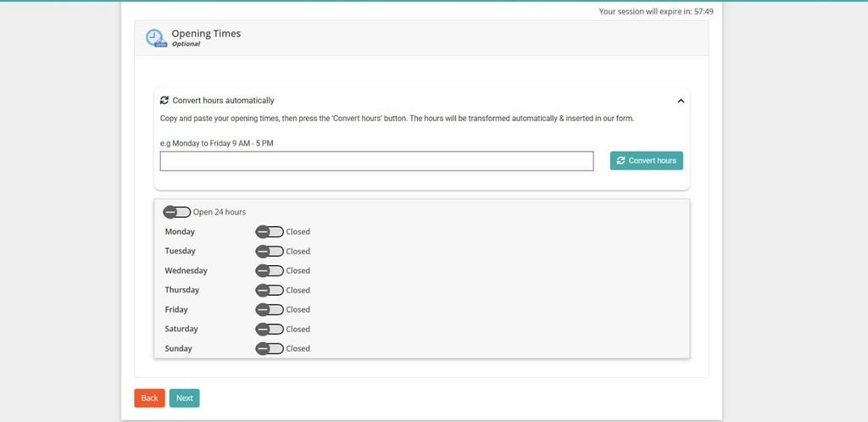Viewport: 868px width, 422px height.
Task: Click the refresh icon beside Convert hours automatically
Action: point(164,100)
